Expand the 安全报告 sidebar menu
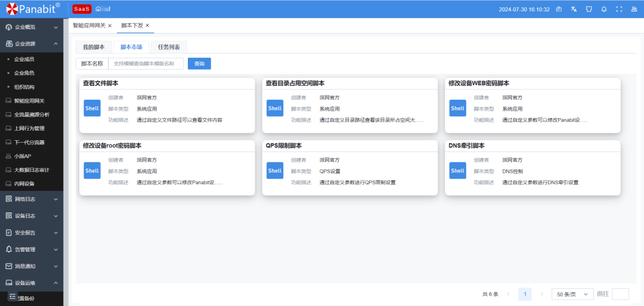Viewport: 644px width, 306px height. pyautogui.click(x=32, y=233)
